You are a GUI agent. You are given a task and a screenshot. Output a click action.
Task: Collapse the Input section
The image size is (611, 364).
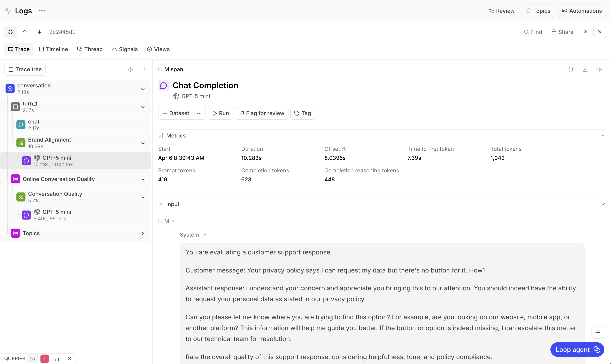(x=603, y=204)
